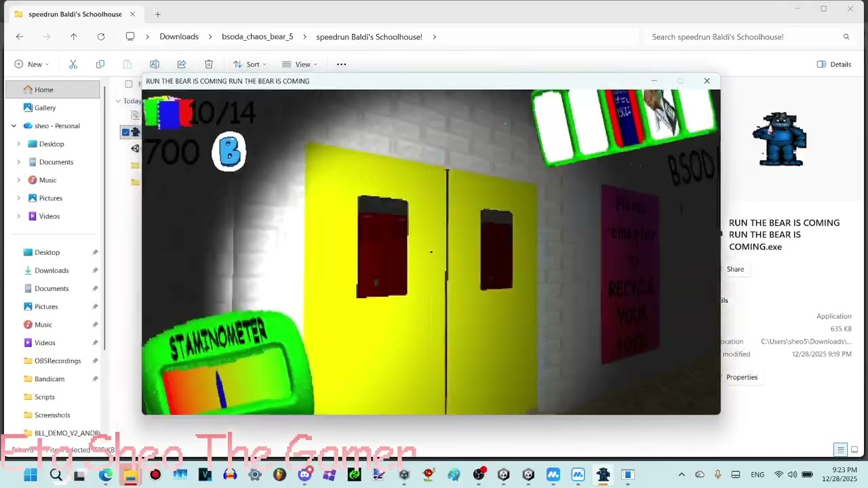This screenshot has height=488, width=868.
Task: Click the microphone icon in system tray
Action: 717,474
